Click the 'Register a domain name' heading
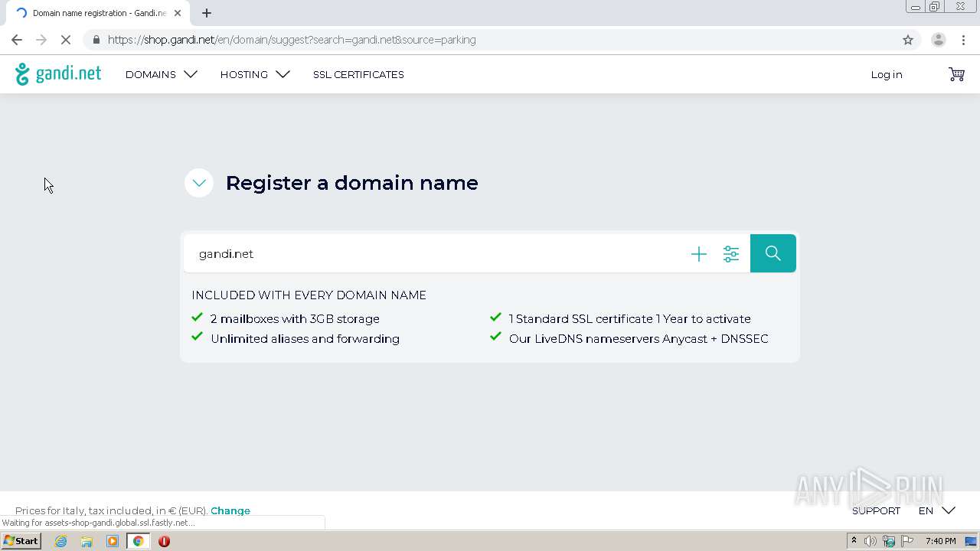 coord(352,183)
